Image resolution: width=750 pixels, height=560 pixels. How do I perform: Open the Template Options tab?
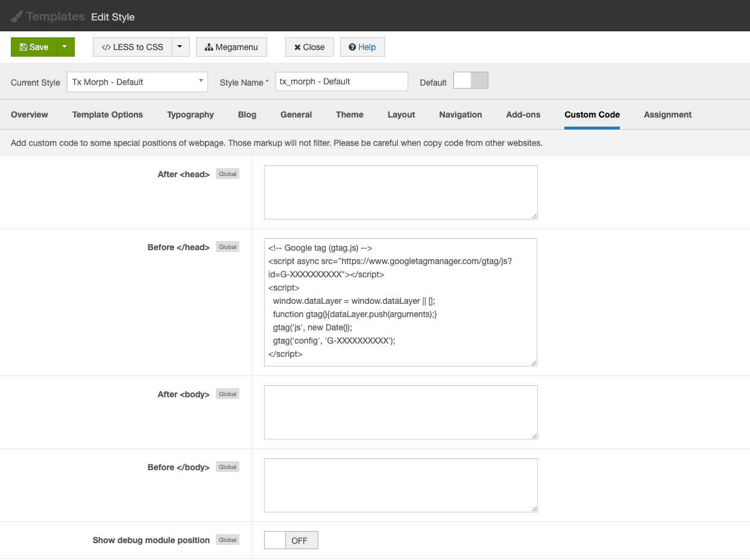[107, 115]
